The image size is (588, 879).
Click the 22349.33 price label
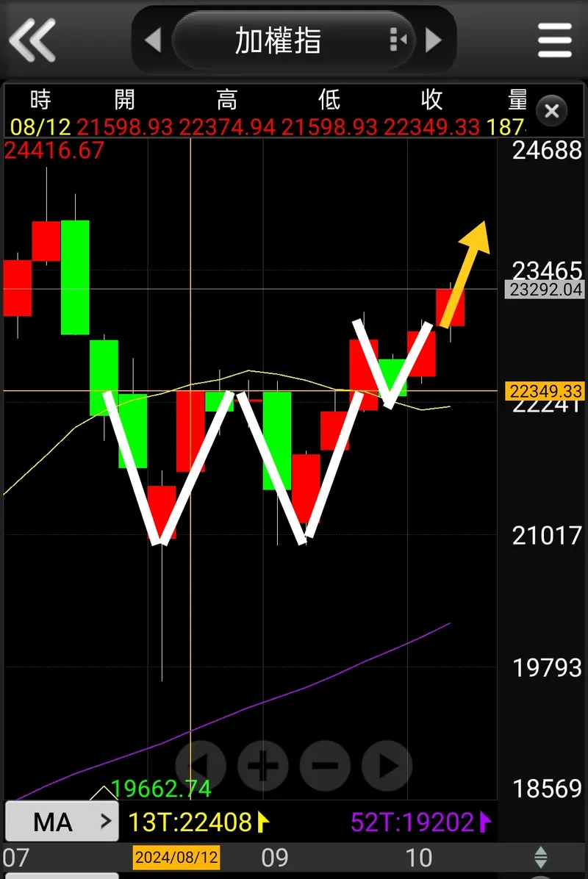(x=545, y=391)
